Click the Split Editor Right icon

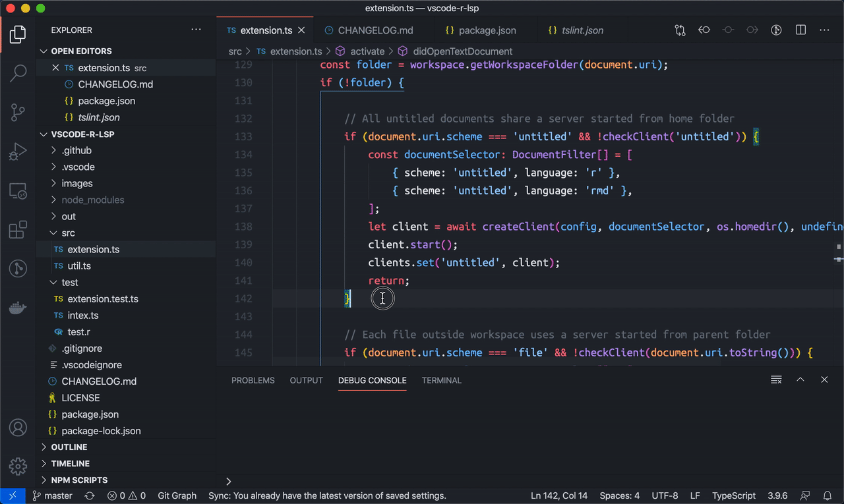tap(800, 30)
